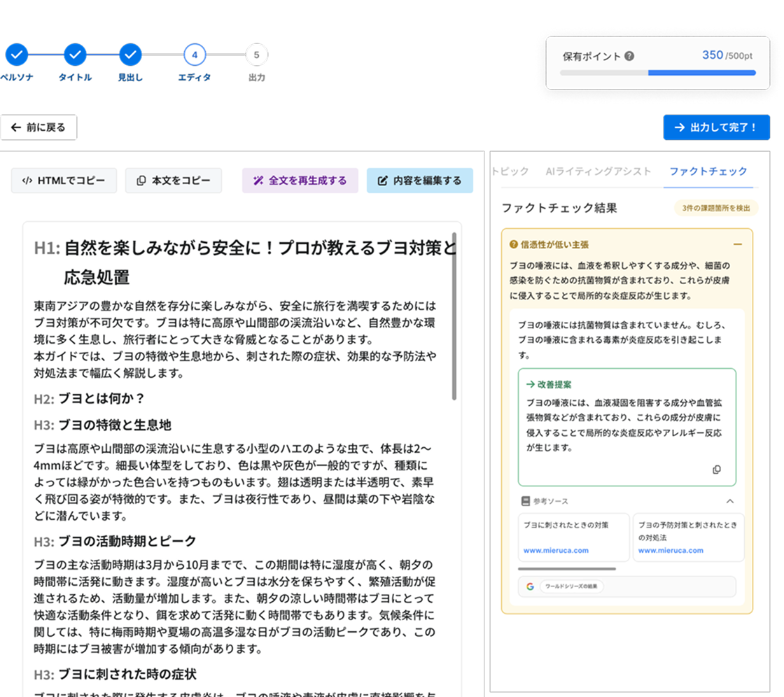Click the warning icon next to 信憑性が低い主張
784x697 pixels.
click(514, 245)
